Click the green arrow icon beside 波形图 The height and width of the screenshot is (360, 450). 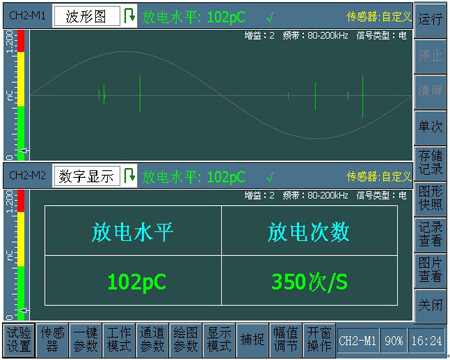pos(129,16)
